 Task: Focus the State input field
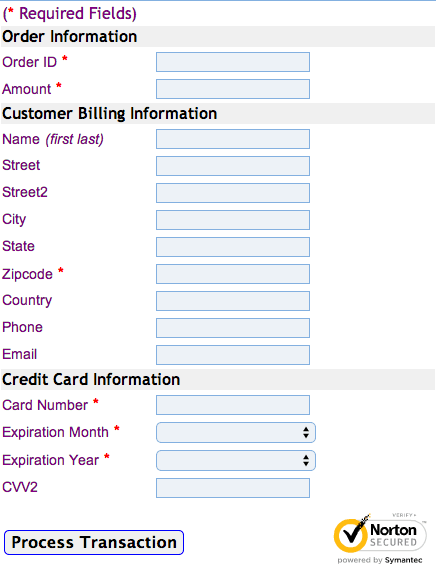click(233, 247)
